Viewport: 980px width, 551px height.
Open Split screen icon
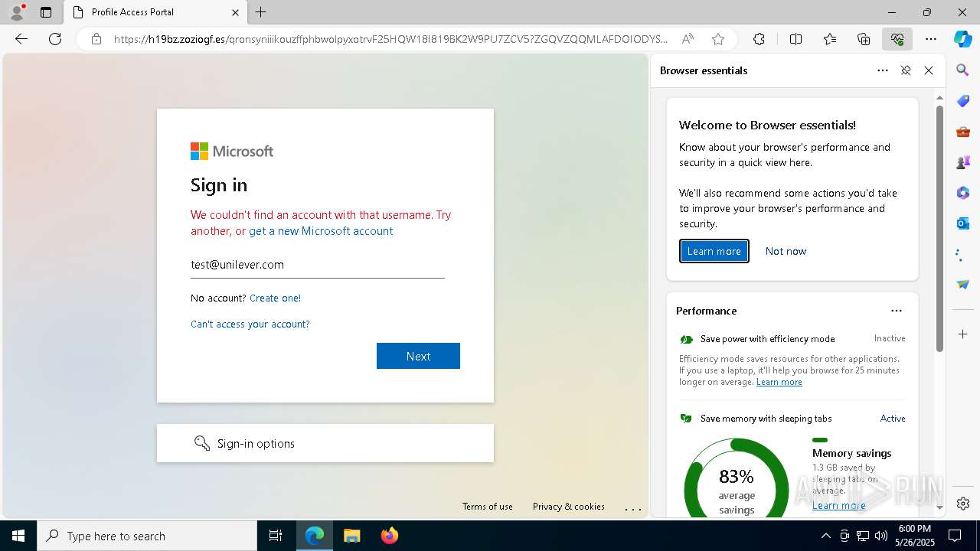795,39
